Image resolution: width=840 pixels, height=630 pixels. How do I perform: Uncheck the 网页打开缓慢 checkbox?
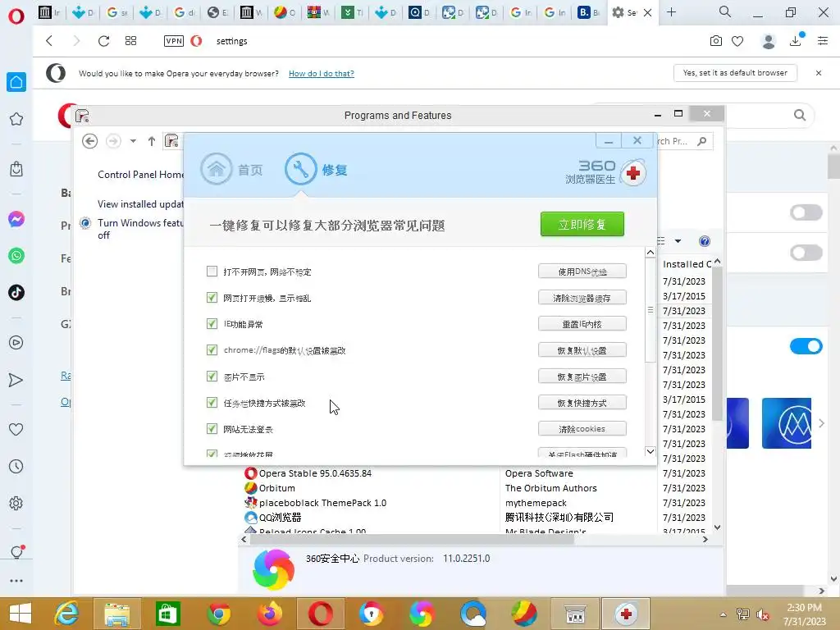(212, 297)
